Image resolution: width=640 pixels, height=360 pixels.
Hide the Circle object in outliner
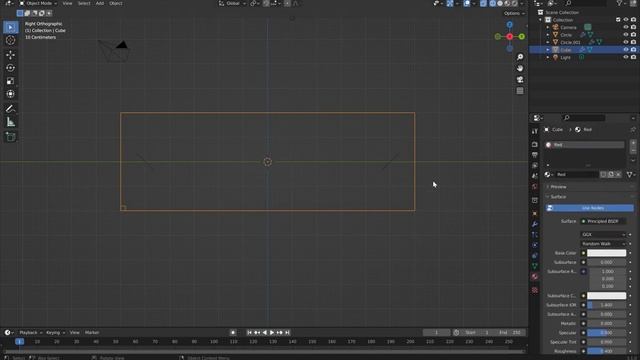[x=626, y=35]
